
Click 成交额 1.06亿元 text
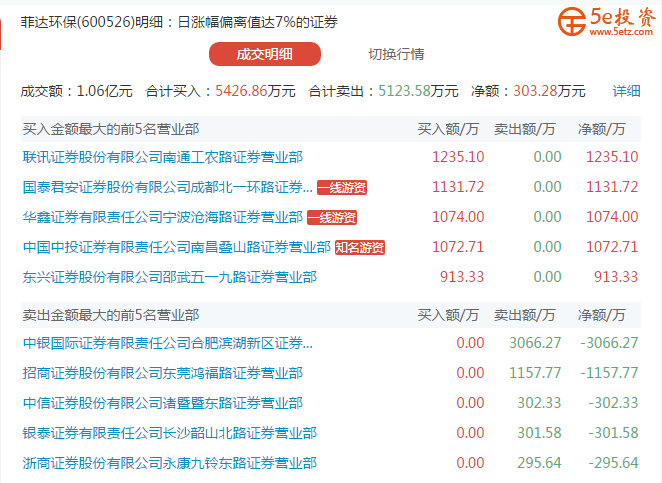(x=76, y=91)
